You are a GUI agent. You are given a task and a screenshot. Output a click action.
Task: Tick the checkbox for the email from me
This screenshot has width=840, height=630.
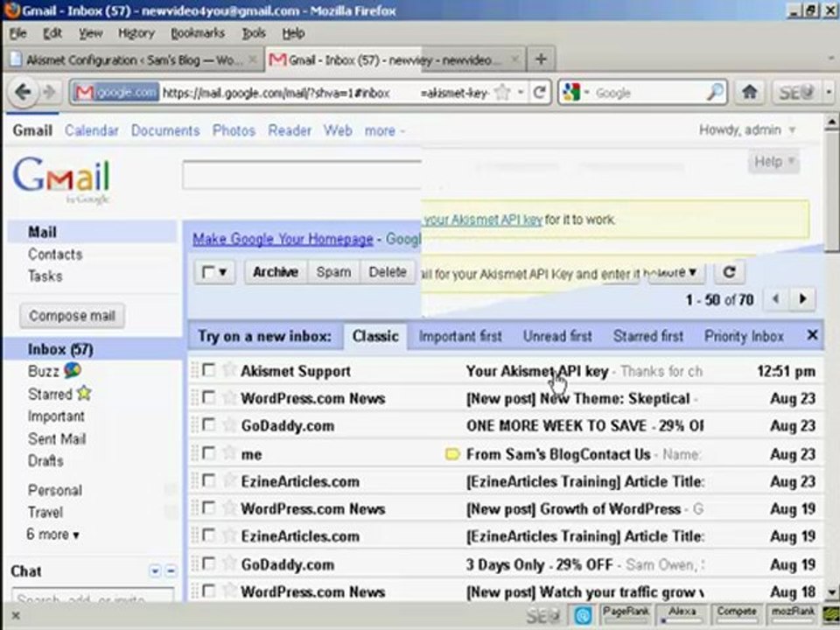pos(208,453)
